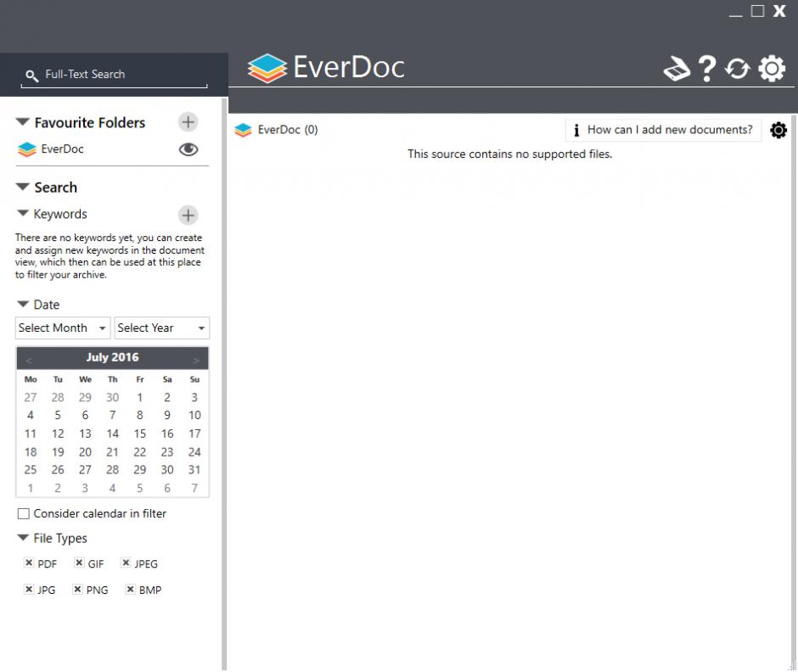Click the search magnifier icon
Screen dimensions: 798x672
click(x=31, y=76)
